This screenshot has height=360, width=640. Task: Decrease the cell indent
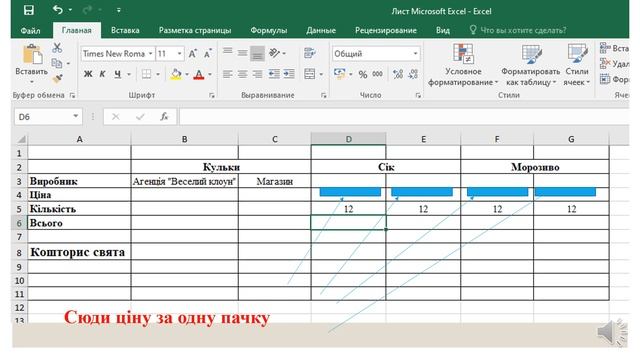(274, 74)
